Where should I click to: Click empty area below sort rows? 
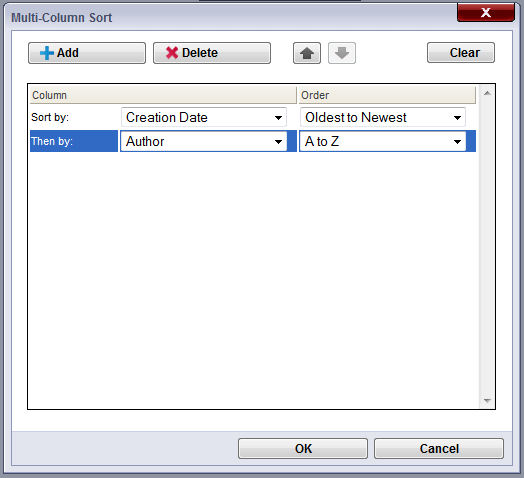(x=253, y=280)
